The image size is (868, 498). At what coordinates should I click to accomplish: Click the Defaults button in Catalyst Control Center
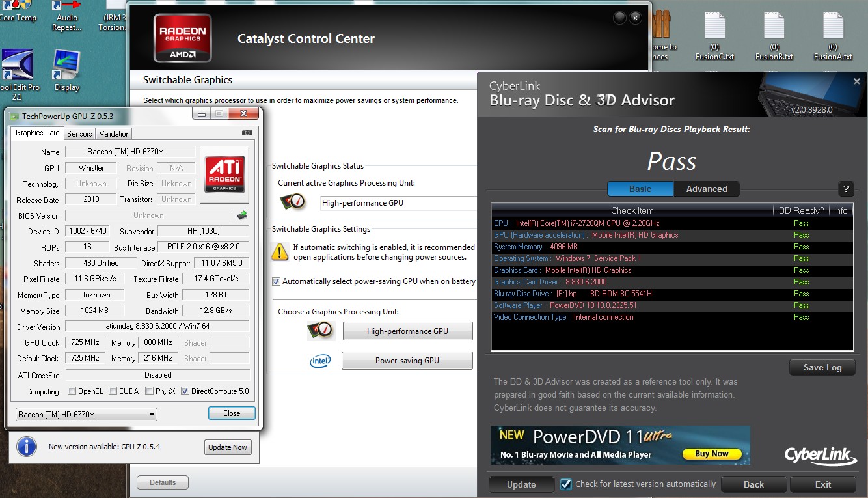[163, 482]
